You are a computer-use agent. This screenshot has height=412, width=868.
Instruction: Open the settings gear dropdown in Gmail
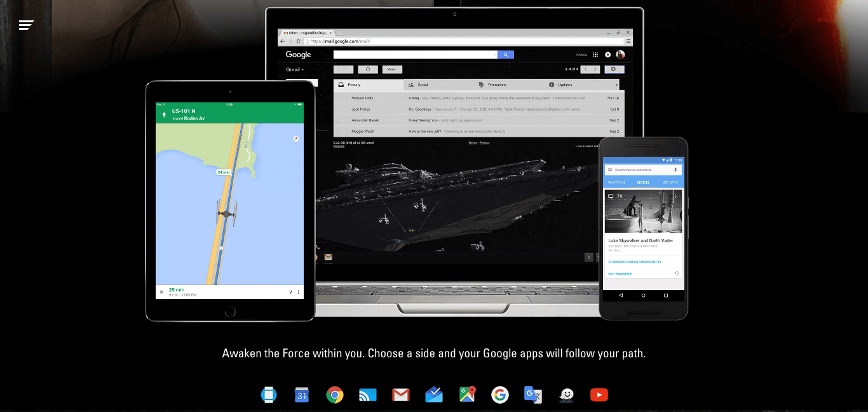(614, 69)
